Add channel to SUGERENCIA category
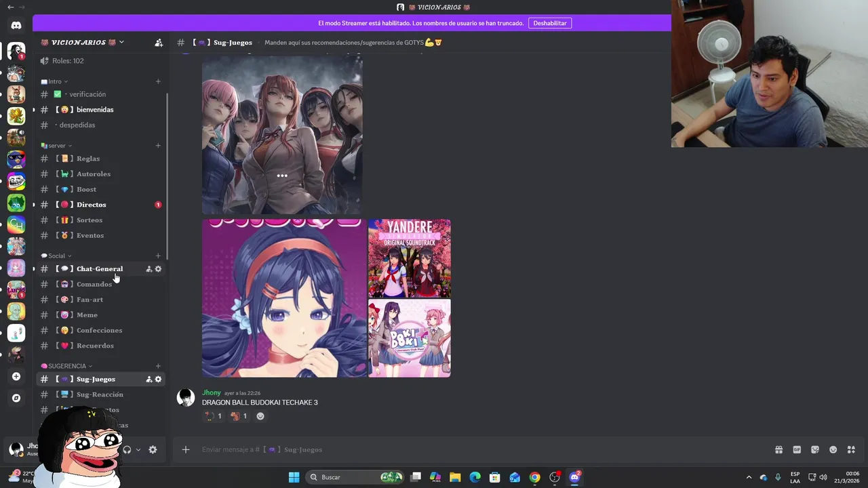Screen dimensions: 868x488 [158, 366]
